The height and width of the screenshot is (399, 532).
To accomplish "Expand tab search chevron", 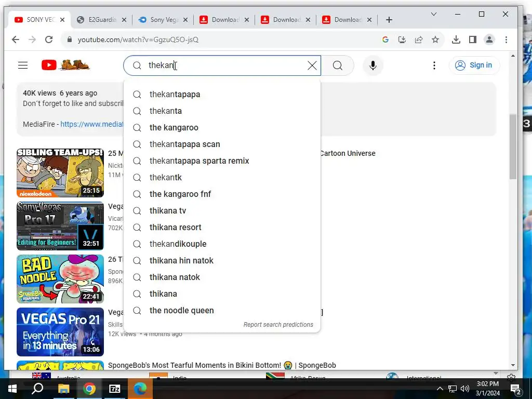I will coord(434,14).
